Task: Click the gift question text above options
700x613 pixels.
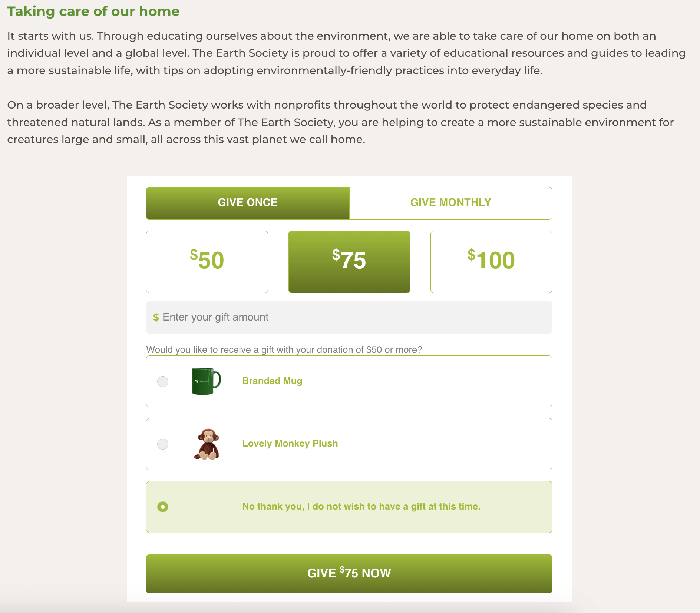Action: (x=284, y=350)
